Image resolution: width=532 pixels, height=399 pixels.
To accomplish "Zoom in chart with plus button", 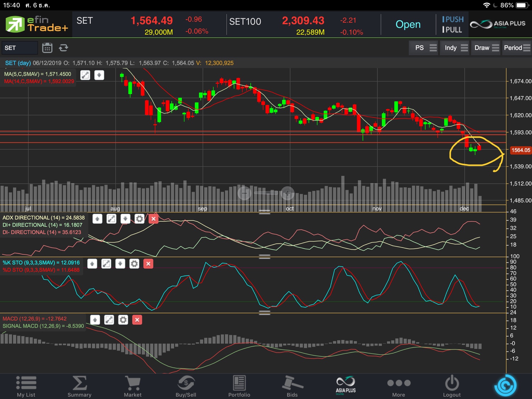I will tap(287, 193).
